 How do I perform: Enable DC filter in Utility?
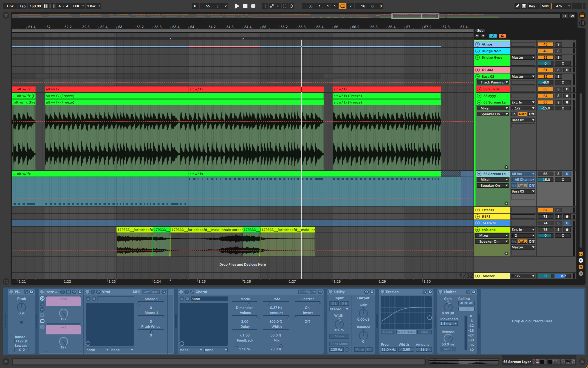pos(369,350)
